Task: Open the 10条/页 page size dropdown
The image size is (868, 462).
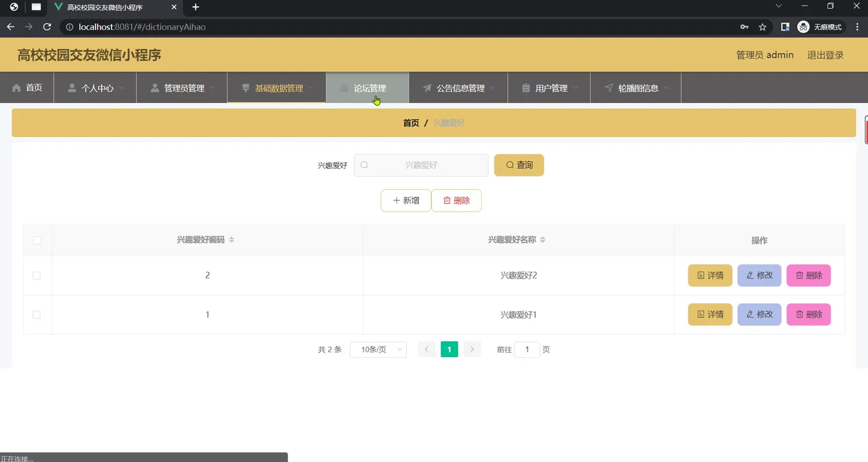Action: click(378, 350)
